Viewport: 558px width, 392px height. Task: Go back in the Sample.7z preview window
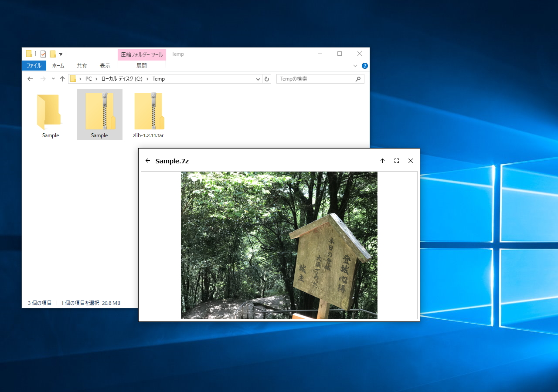point(148,161)
